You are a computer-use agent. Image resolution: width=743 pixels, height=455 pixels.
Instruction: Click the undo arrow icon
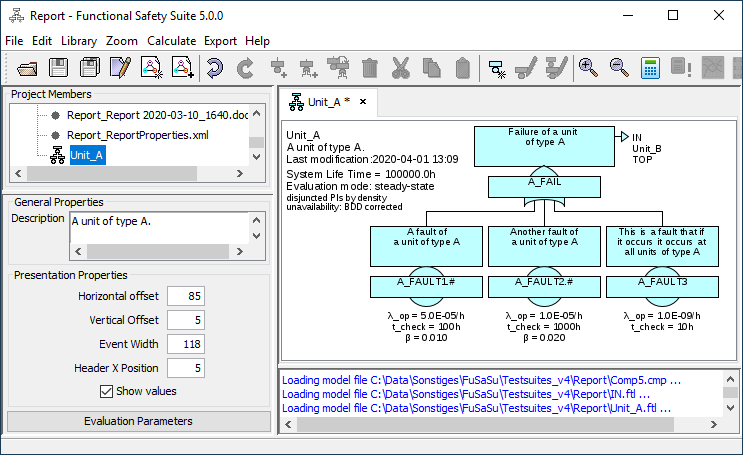(x=214, y=68)
